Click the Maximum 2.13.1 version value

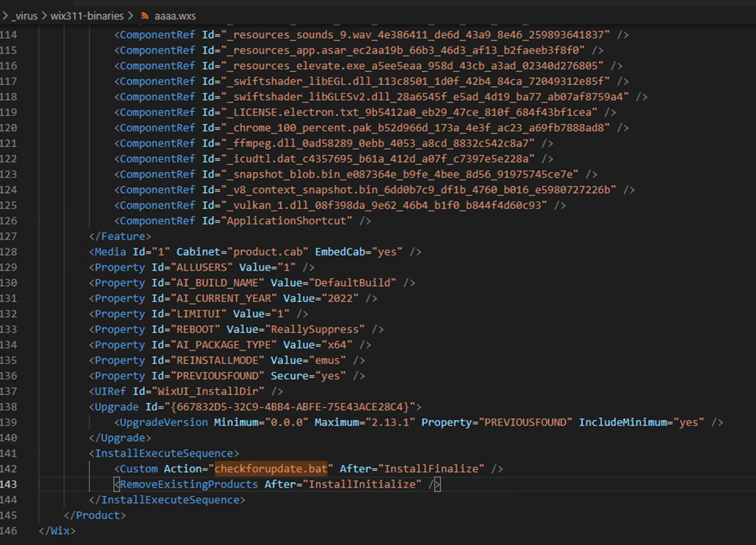coord(393,422)
